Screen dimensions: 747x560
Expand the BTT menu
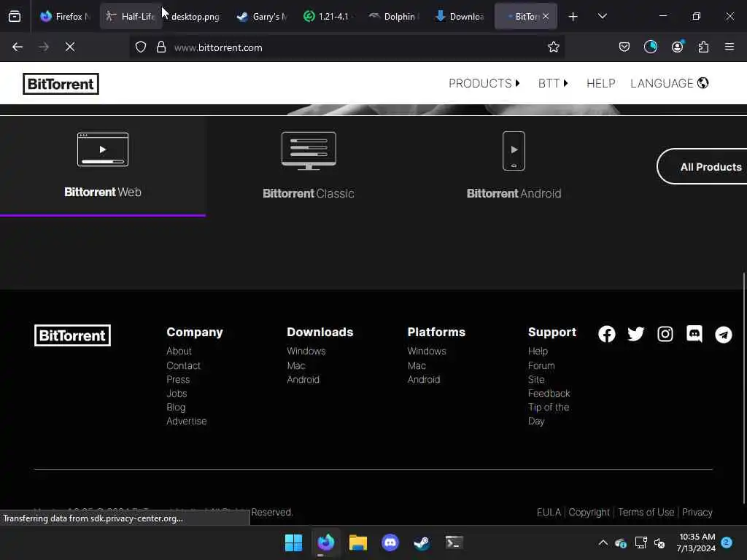point(553,83)
